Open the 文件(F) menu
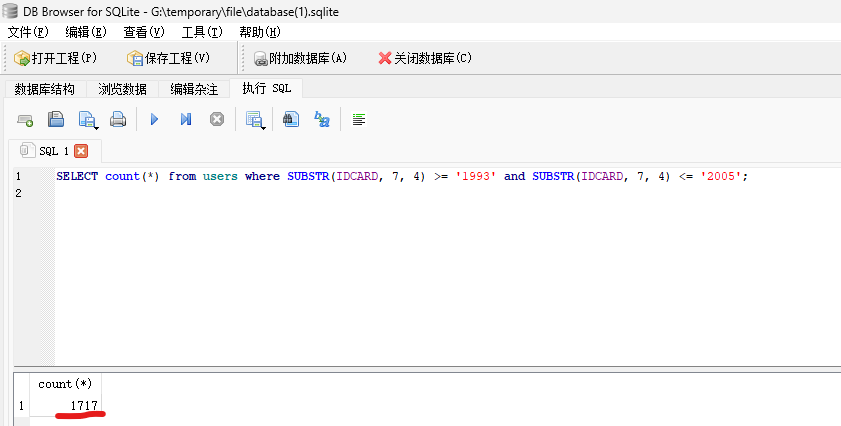Image resolution: width=841 pixels, height=426 pixels. 28,32
